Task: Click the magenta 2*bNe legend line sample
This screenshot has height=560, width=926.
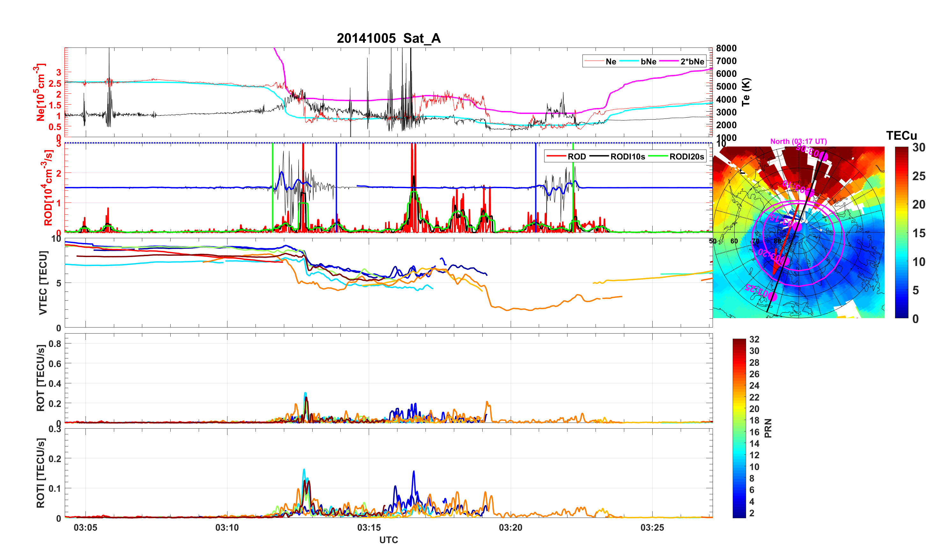Action: pos(669,61)
